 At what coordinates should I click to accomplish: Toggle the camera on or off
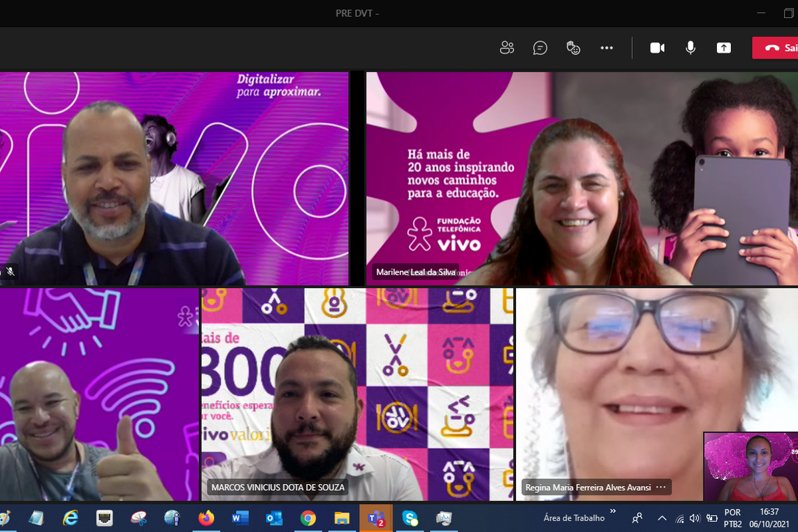click(658, 48)
